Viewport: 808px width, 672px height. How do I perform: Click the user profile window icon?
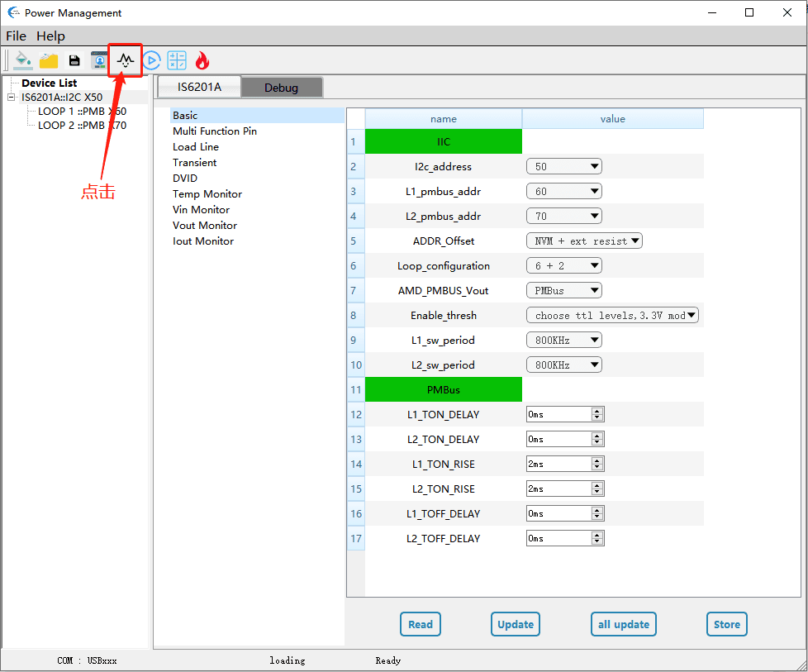[99, 60]
